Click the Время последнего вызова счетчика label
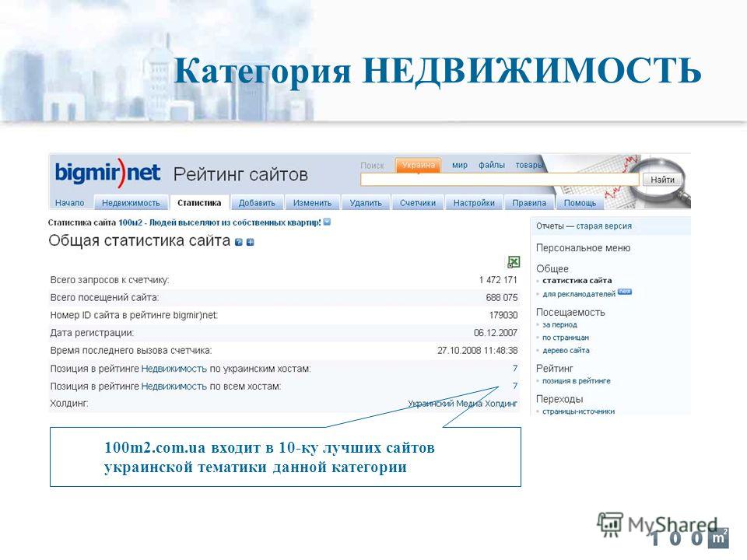Image resolution: width=747 pixels, height=560 pixels. click(131, 351)
